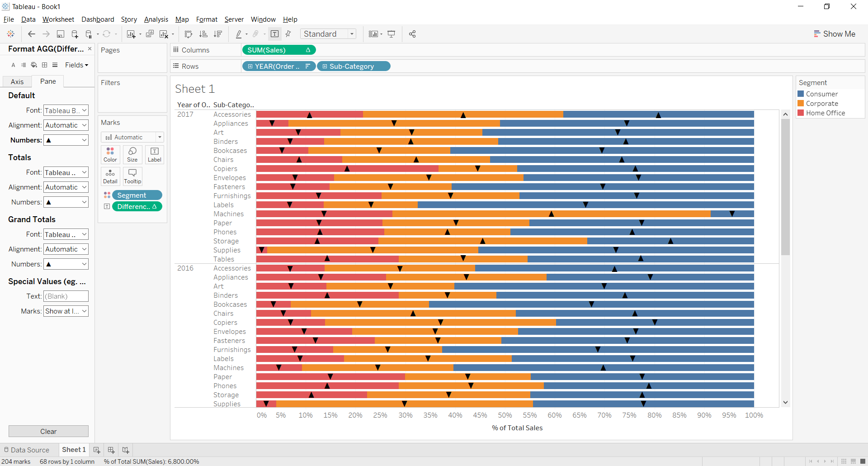
Task: Toggle the highlight tool in toolbar
Action: (x=239, y=33)
